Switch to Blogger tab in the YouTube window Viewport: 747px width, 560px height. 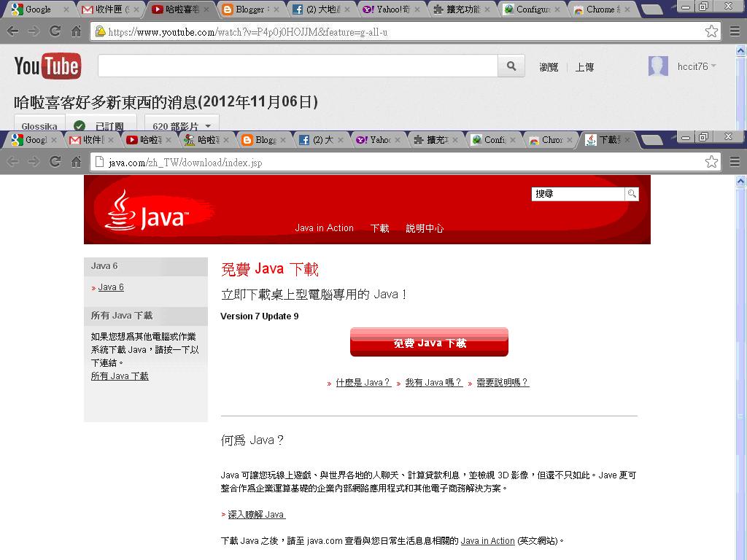[x=249, y=9]
